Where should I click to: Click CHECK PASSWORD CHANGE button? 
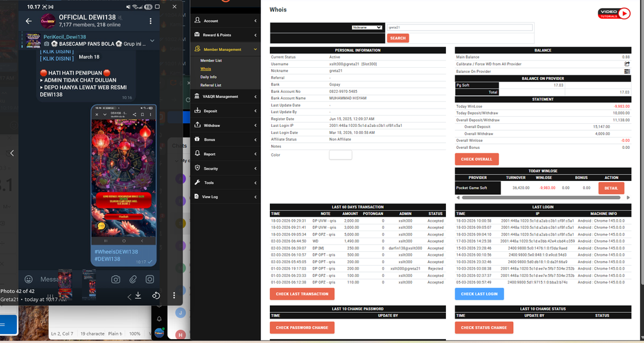[302, 327]
